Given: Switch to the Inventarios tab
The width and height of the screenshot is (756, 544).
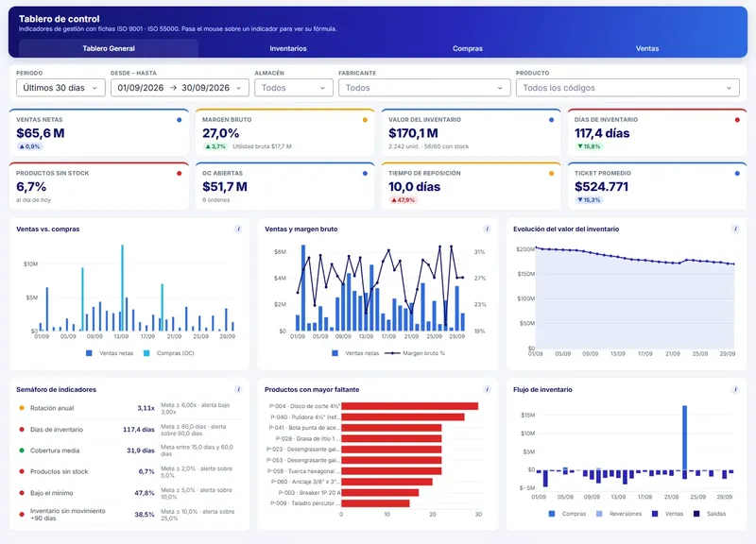Looking at the screenshot, I should coord(288,48).
